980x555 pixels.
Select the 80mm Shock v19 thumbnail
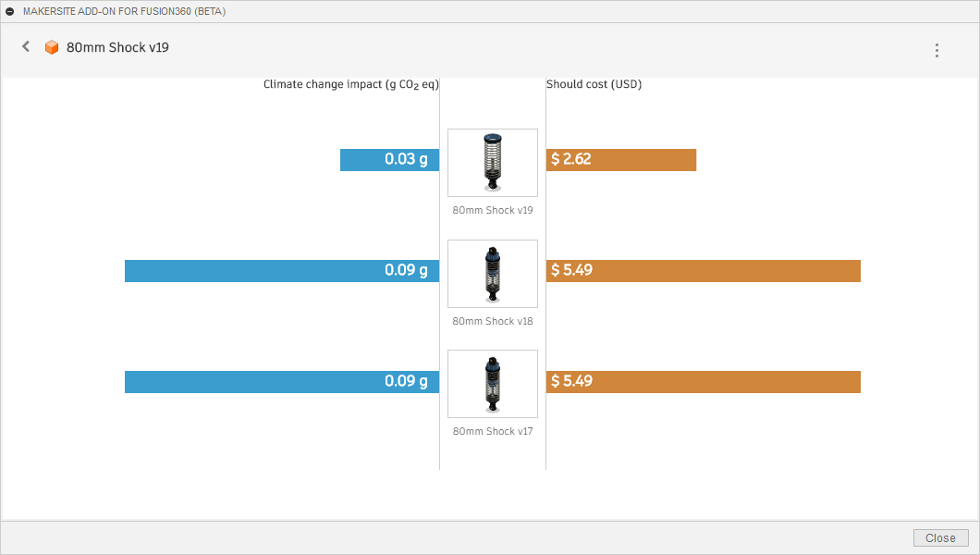[493, 163]
